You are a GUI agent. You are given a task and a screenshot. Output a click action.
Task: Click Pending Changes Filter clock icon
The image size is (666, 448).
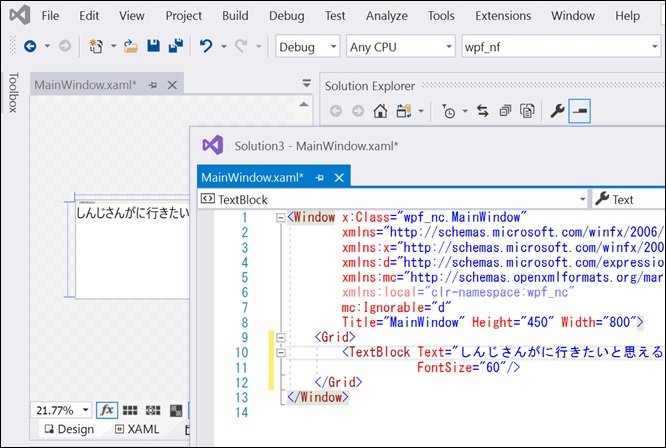[449, 111]
